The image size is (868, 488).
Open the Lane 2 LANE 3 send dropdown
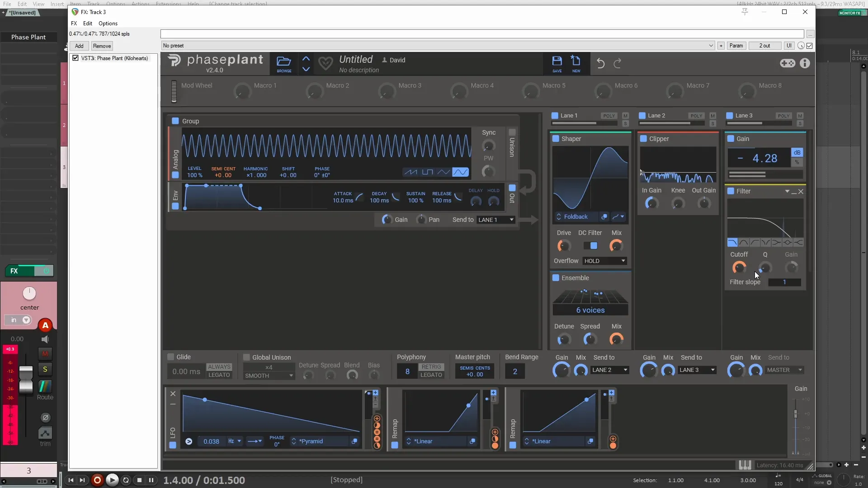[697, 370]
